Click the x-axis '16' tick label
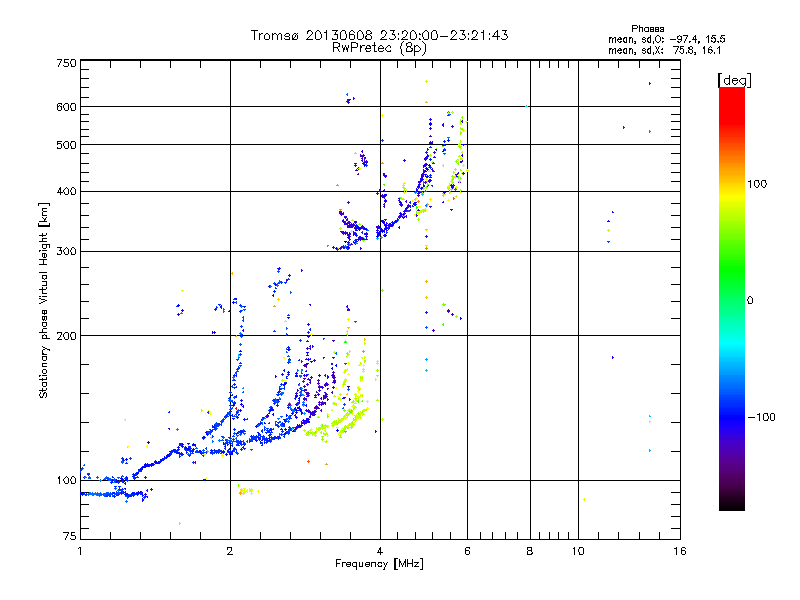Image resolution: width=800 pixels, height=600 pixels. [x=680, y=551]
